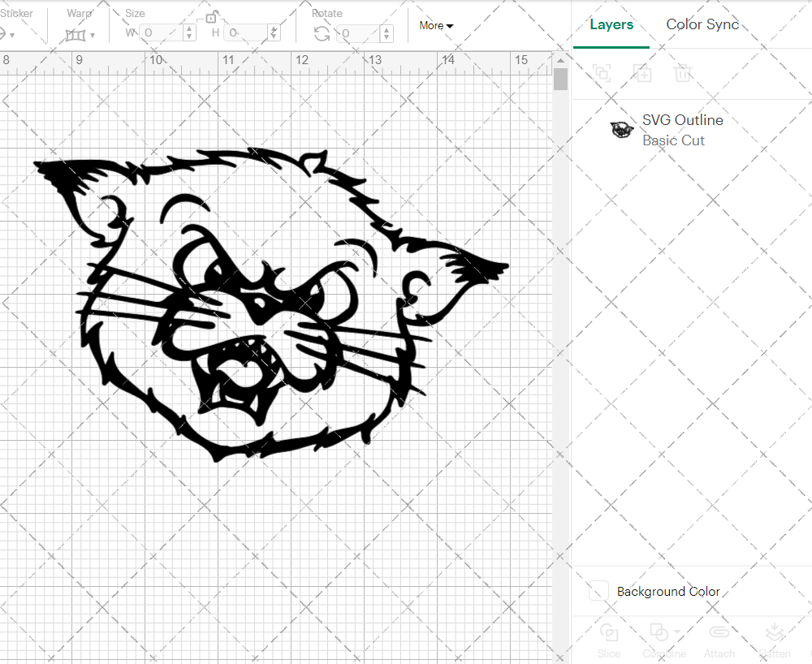Open the Combine options arrow

[x=676, y=632]
